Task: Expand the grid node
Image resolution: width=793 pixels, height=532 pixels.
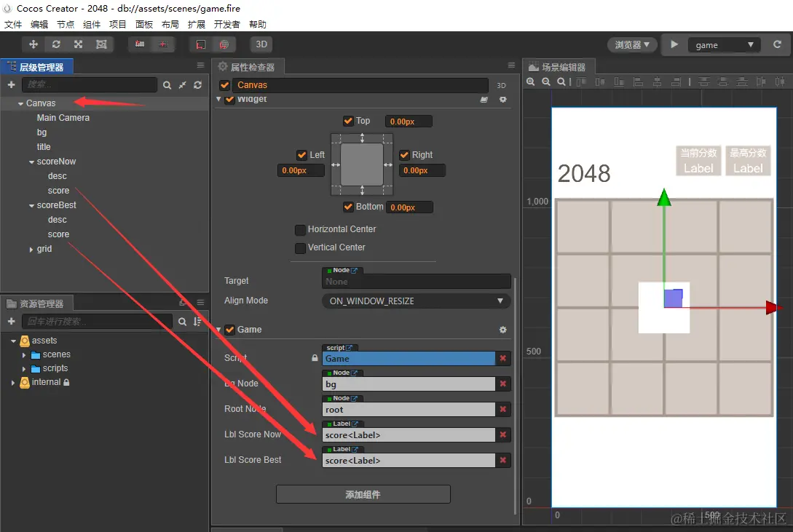Action: click(x=31, y=250)
